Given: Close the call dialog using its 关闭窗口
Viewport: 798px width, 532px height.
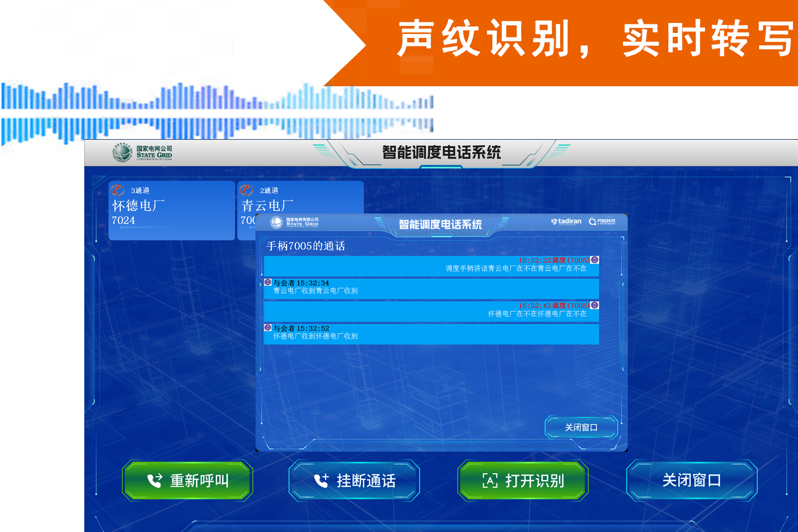Looking at the screenshot, I should click(x=581, y=427).
